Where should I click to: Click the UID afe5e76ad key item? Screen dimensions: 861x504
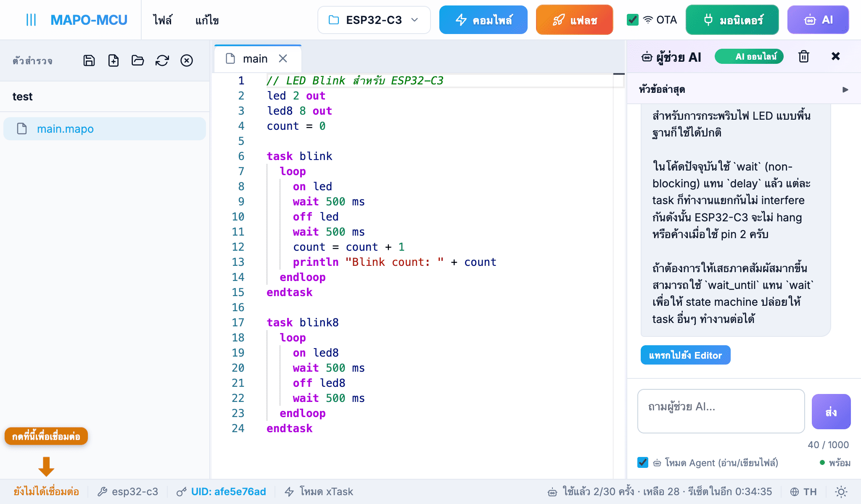pos(221,492)
